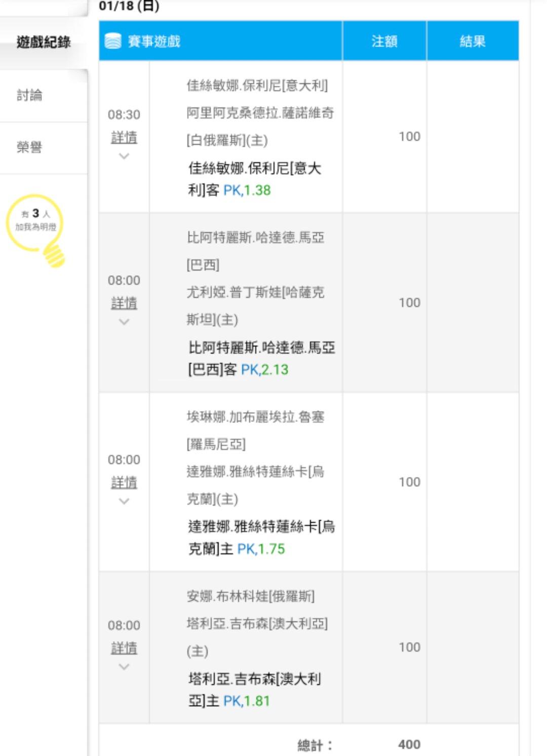Expand the 08:30 match row chevron
The width and height of the screenshot is (547, 756).
pyautogui.click(x=124, y=156)
